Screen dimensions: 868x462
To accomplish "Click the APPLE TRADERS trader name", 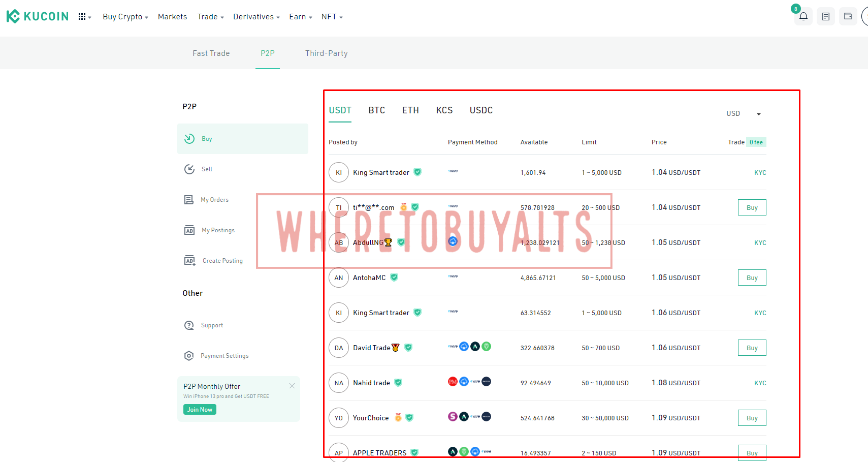I will tap(379, 453).
